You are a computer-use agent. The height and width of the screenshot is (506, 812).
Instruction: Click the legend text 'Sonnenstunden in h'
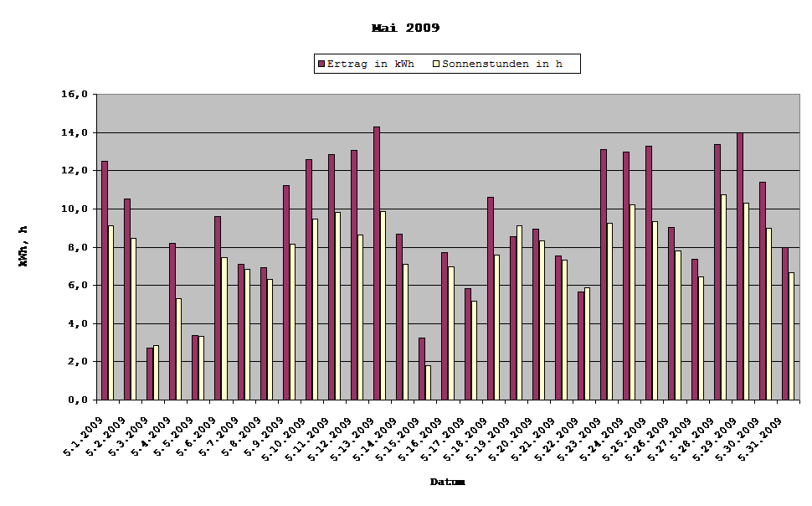pyautogui.click(x=509, y=63)
